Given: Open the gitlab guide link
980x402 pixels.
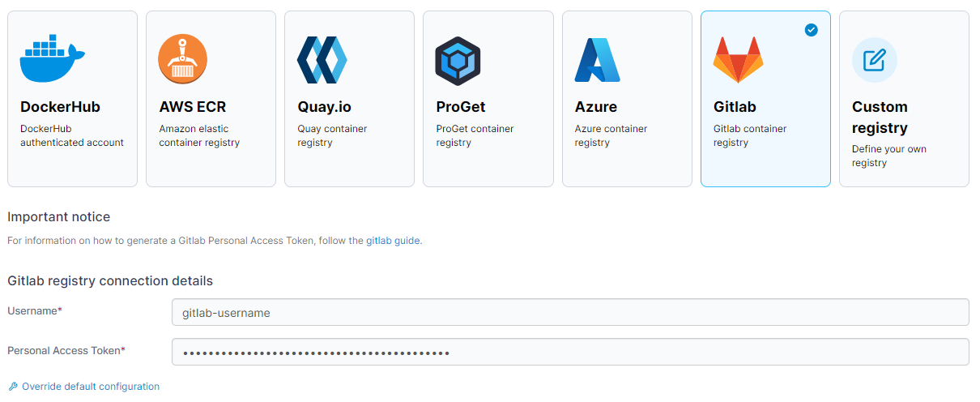Looking at the screenshot, I should pyautogui.click(x=393, y=241).
